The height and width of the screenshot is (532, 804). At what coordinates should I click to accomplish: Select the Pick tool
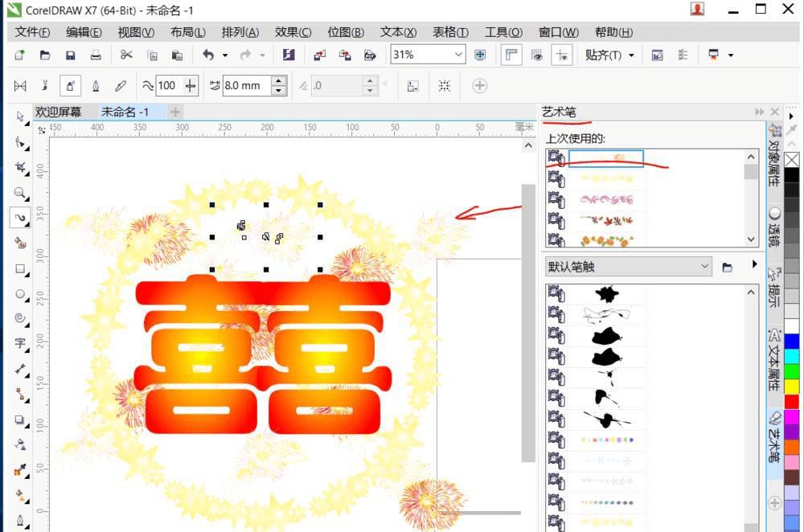pos(20,117)
